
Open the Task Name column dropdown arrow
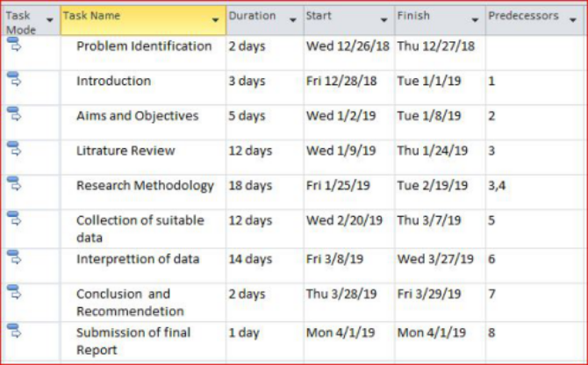215,20
